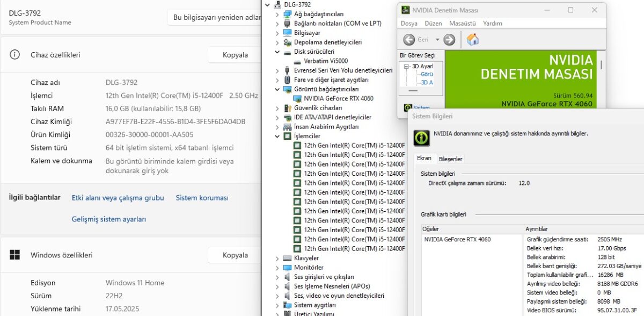The height and width of the screenshot is (316, 644).
Task: Click the Depolama denetleyicileri icon
Action: 288,42
